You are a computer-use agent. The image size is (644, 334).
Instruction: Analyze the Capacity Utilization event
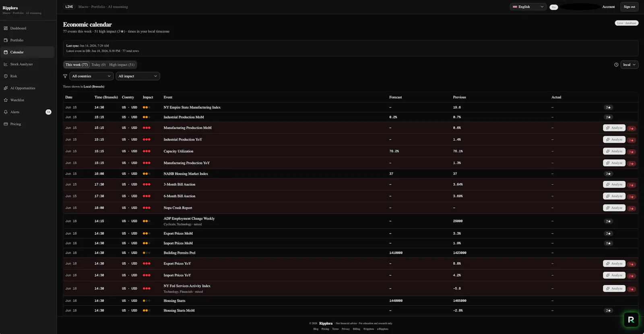tap(614, 151)
